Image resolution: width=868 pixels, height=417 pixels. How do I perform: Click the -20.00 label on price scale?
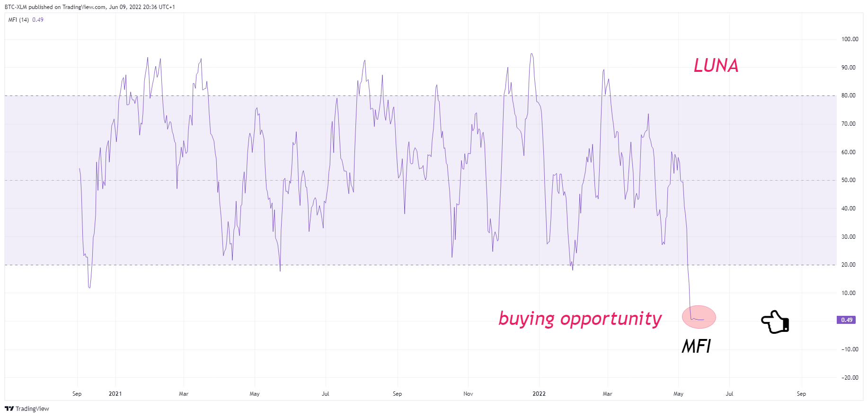click(x=850, y=378)
